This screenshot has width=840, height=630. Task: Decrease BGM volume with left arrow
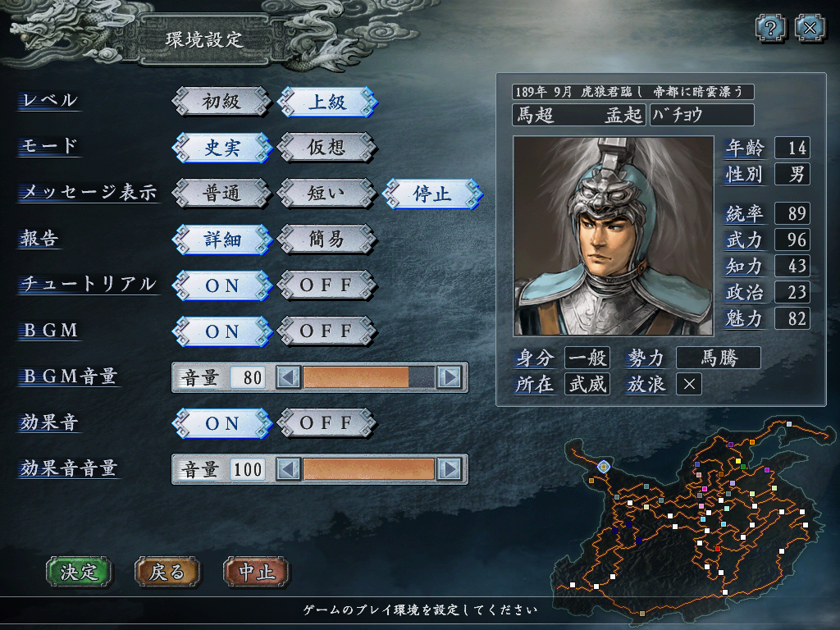click(x=288, y=377)
